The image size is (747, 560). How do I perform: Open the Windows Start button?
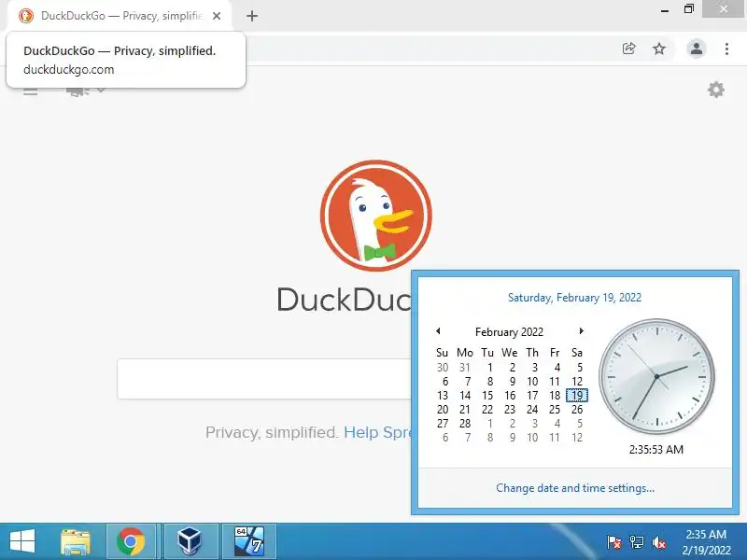click(x=21, y=541)
